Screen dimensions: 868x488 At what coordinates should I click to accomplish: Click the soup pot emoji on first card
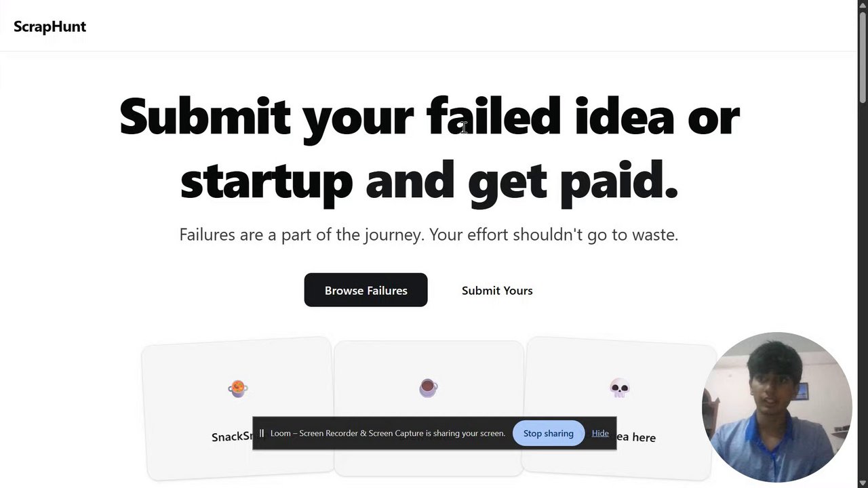coord(237,388)
